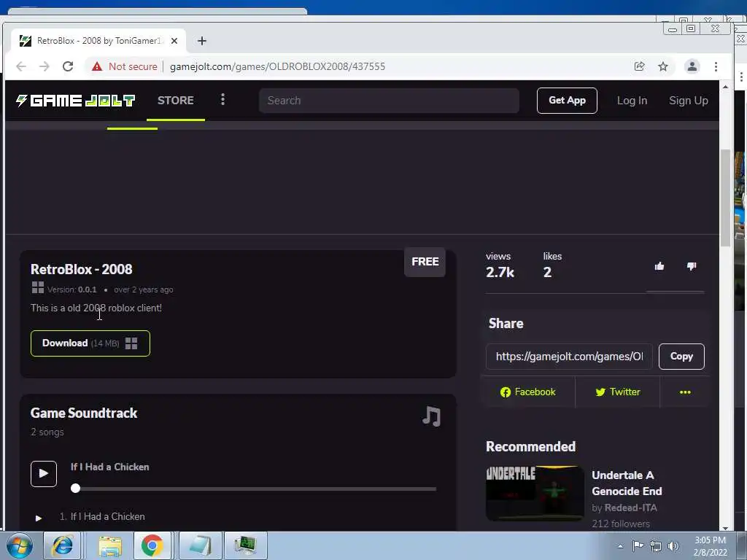Click the RetroBlox - 2008 title

[x=82, y=270]
